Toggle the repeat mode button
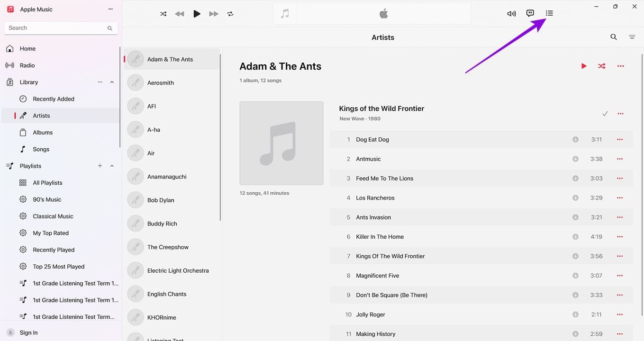Image resolution: width=644 pixels, height=341 pixels. pyautogui.click(x=230, y=14)
